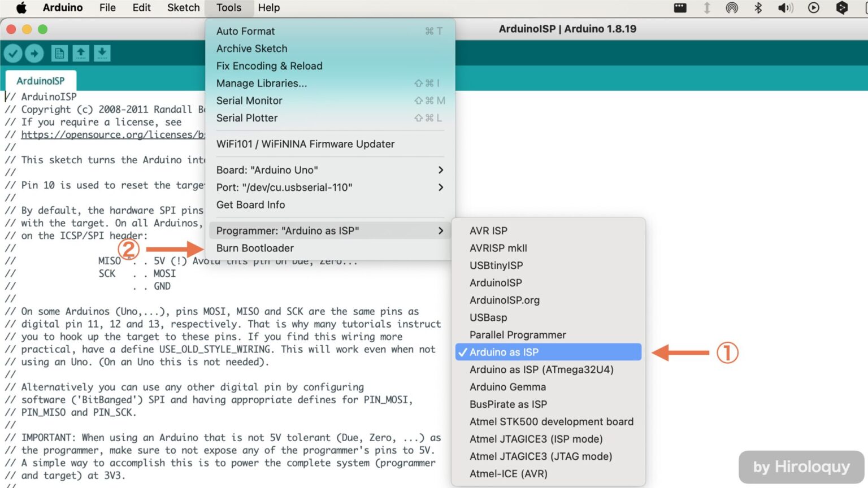Select Fix Encoding & Reload
This screenshot has width=868, height=488.
point(330,66)
